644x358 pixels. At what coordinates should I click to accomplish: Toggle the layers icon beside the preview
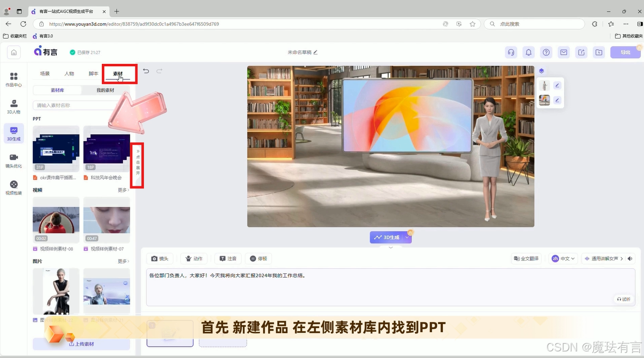click(x=541, y=71)
